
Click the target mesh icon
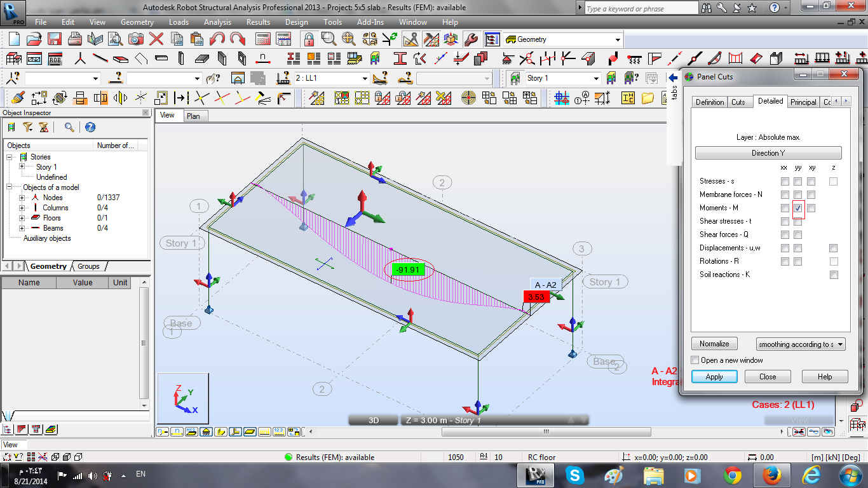[x=468, y=98]
